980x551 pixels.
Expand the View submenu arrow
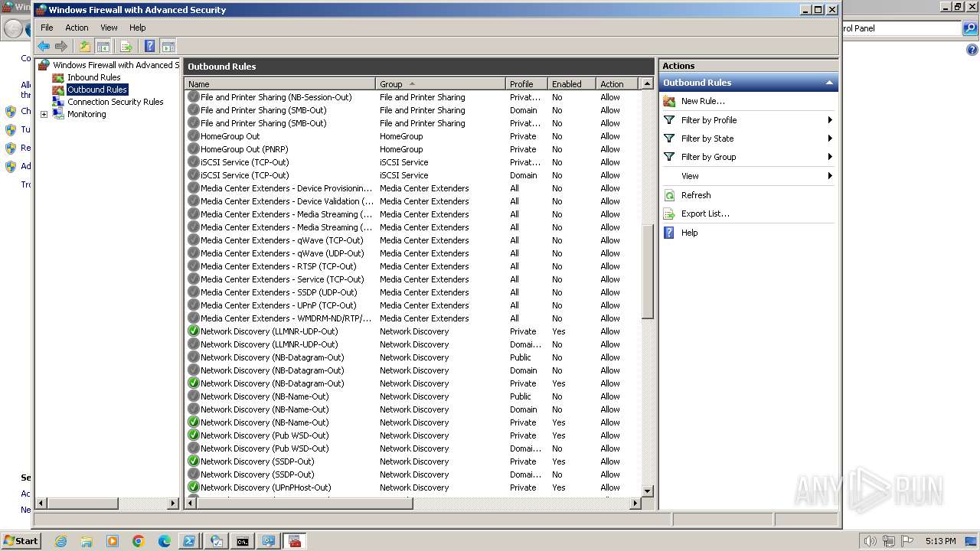(x=830, y=176)
